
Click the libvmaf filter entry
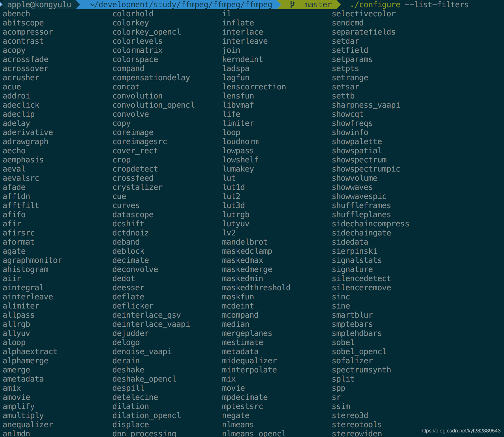(x=238, y=105)
